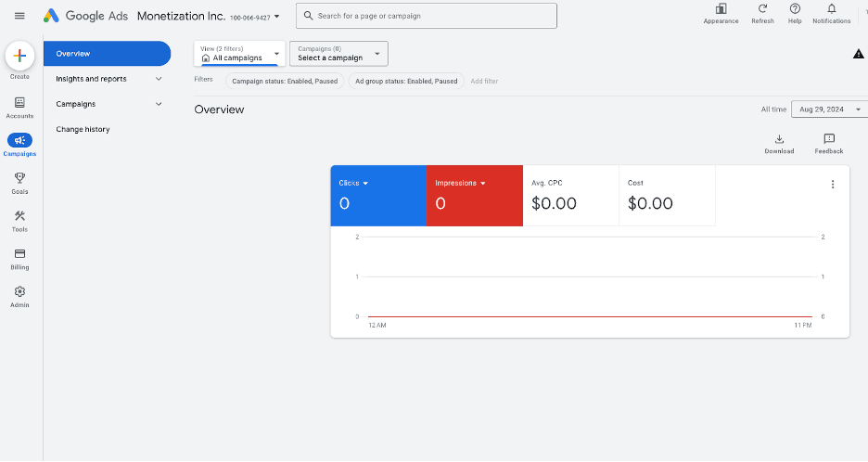
Task: Open Goals trophy icon
Action: coord(19,179)
